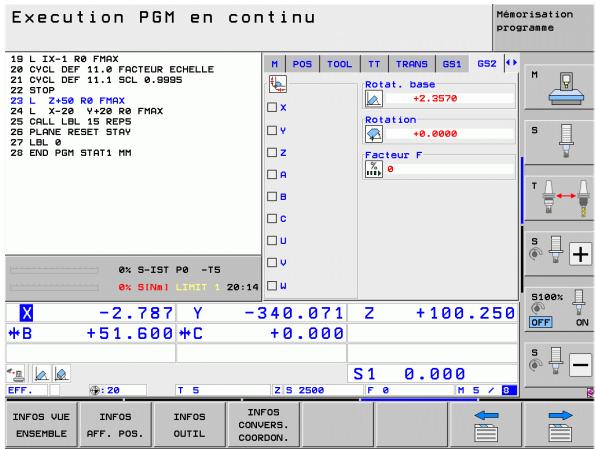Click the EFF. display mode field

click(x=27, y=391)
